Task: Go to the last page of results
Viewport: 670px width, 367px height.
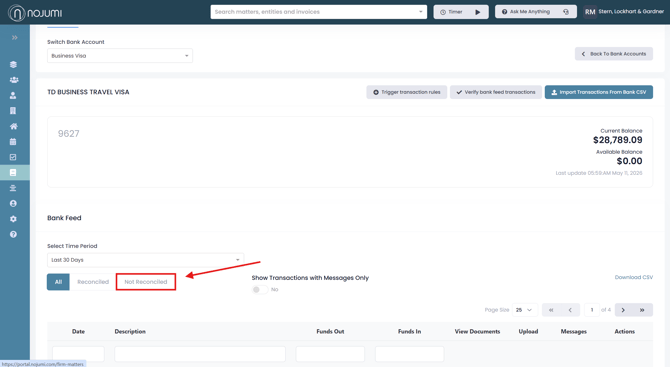Action: 642,310
